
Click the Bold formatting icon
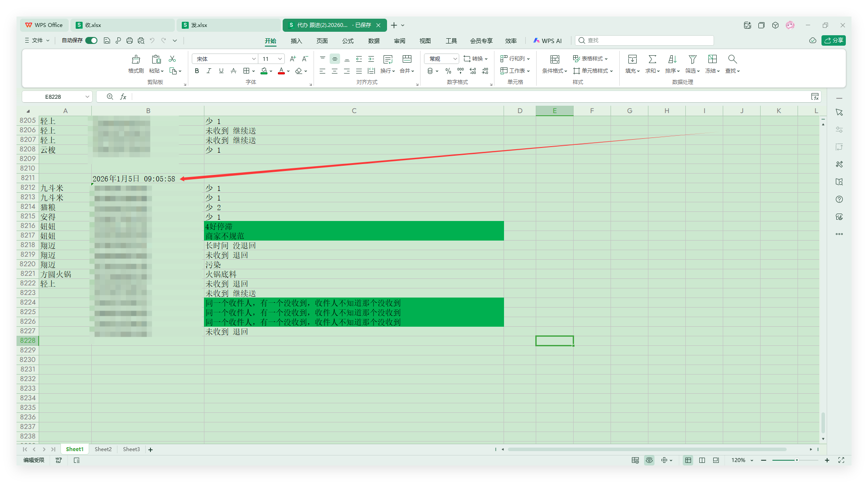tap(197, 71)
